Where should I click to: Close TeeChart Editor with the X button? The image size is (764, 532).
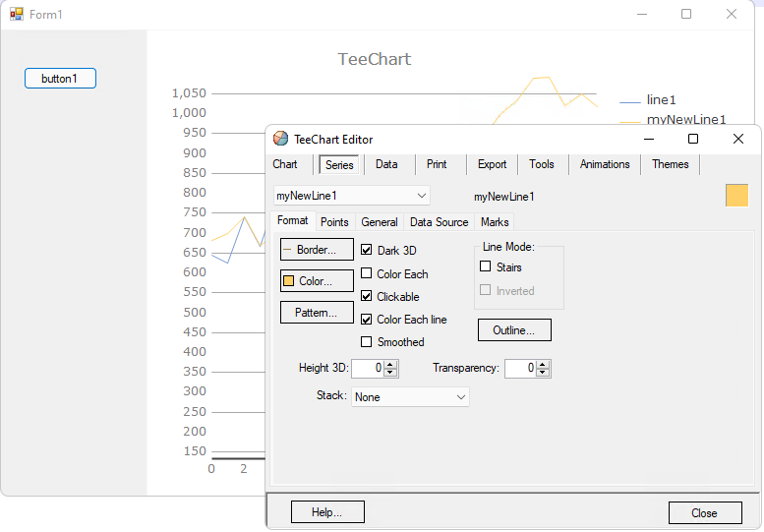click(738, 139)
